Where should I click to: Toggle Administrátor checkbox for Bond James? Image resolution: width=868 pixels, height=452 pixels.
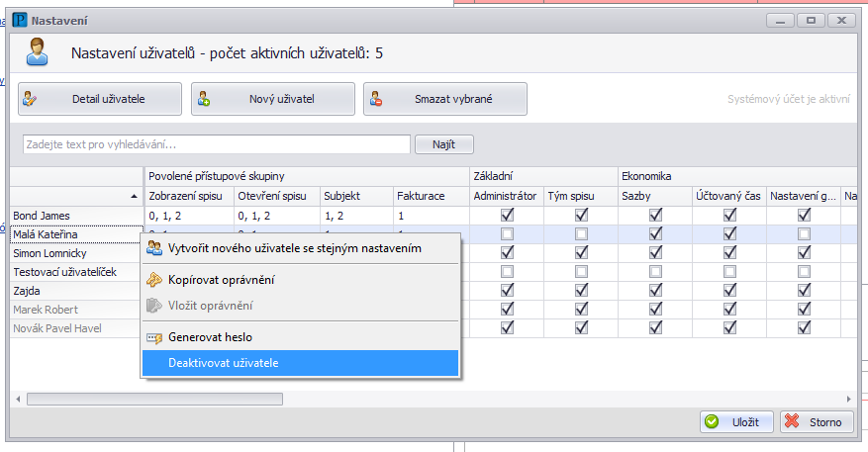pos(507,215)
